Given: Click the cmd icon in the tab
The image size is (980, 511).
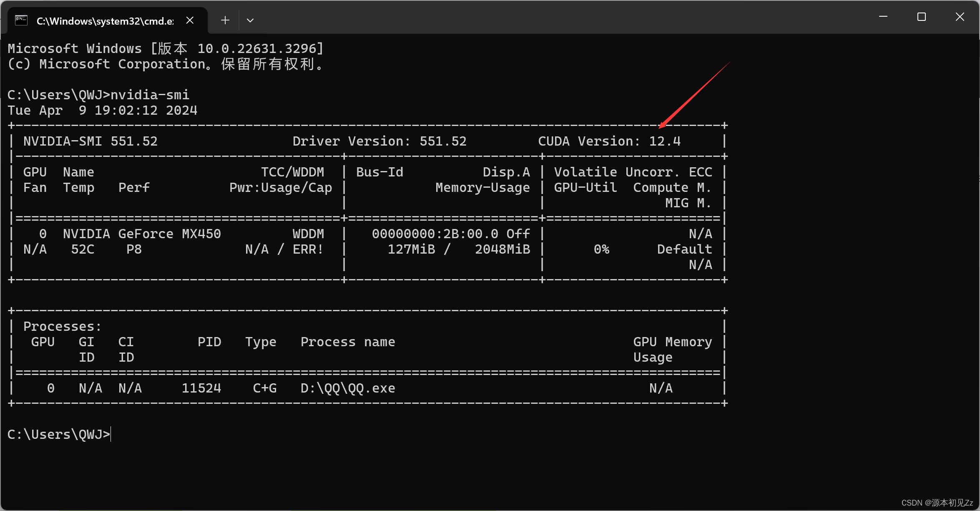Looking at the screenshot, I should 21,20.
